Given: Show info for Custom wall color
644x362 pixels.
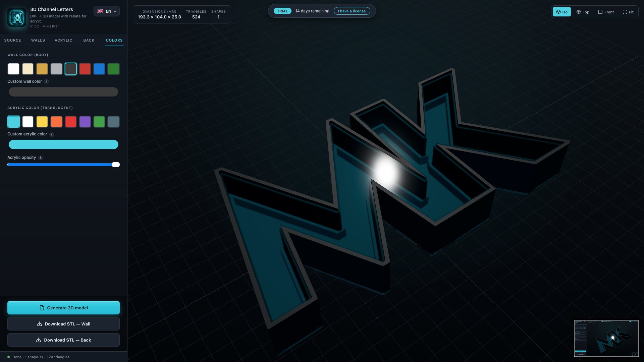Looking at the screenshot, I should coord(46,81).
